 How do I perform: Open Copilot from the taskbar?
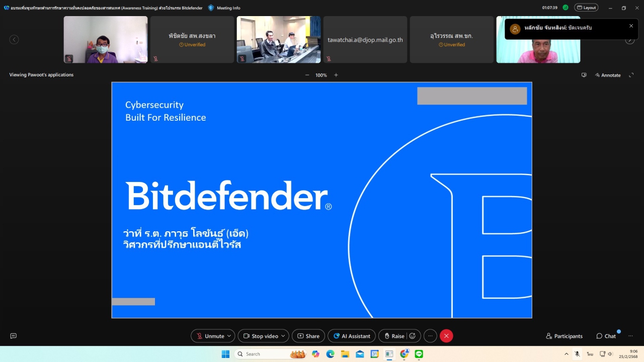[315, 354]
